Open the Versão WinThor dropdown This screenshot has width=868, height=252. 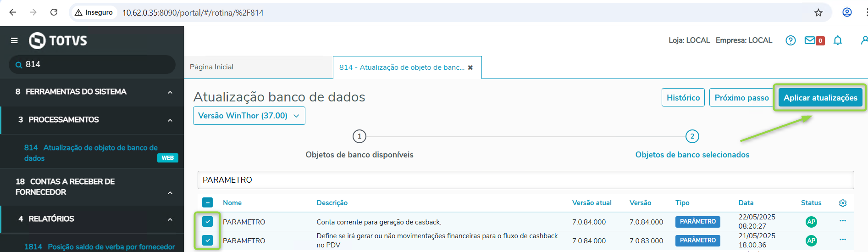(249, 116)
